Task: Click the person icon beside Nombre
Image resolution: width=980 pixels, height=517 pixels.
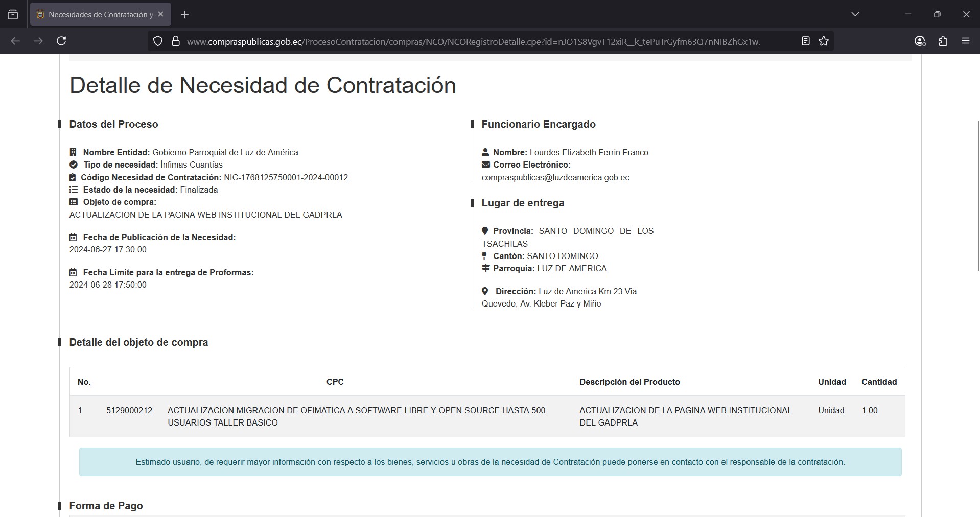Action: click(485, 152)
